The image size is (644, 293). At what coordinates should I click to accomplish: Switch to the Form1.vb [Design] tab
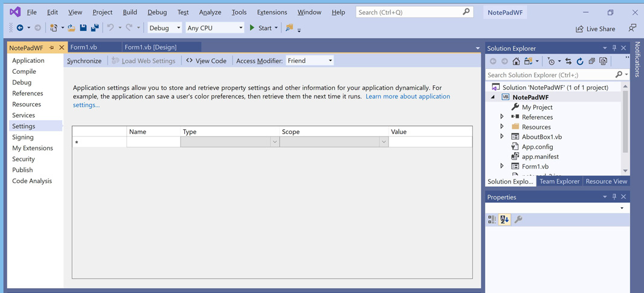coord(150,47)
